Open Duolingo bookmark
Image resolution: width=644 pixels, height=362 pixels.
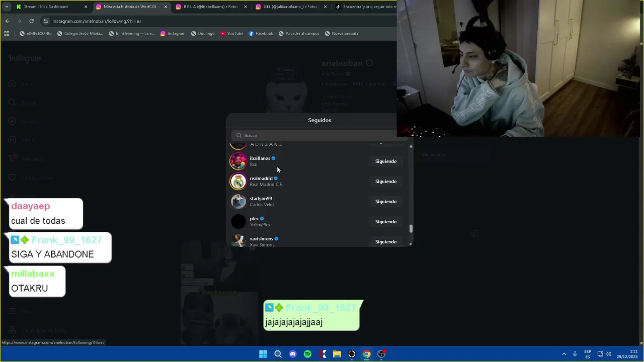(203, 34)
